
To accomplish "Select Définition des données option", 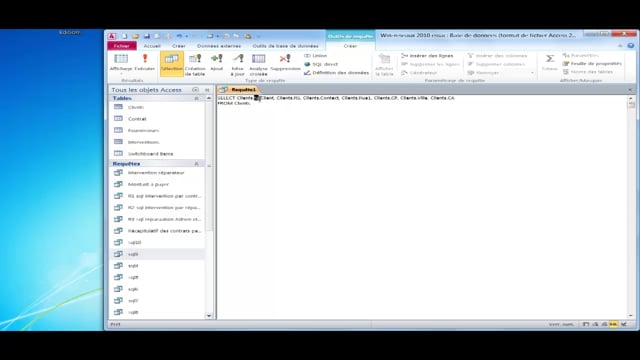I will pos(337,73).
